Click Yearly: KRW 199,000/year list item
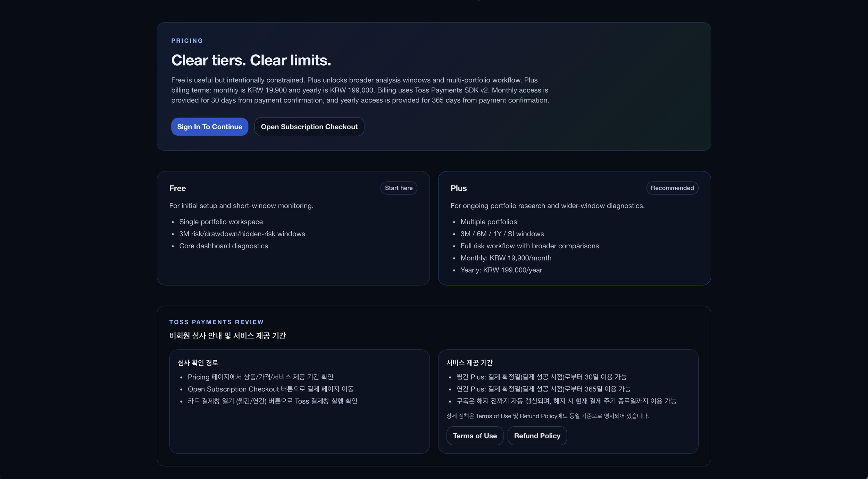The height and width of the screenshot is (479, 868). click(x=501, y=270)
